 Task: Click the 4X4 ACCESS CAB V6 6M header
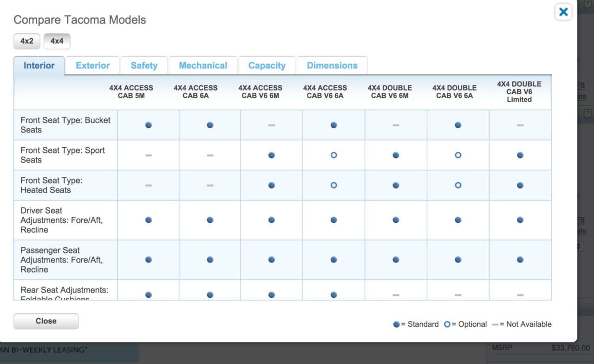coord(260,91)
